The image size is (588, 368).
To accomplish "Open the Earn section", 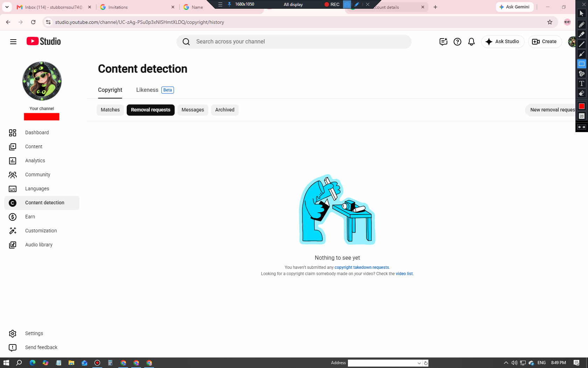I will pos(42,217).
